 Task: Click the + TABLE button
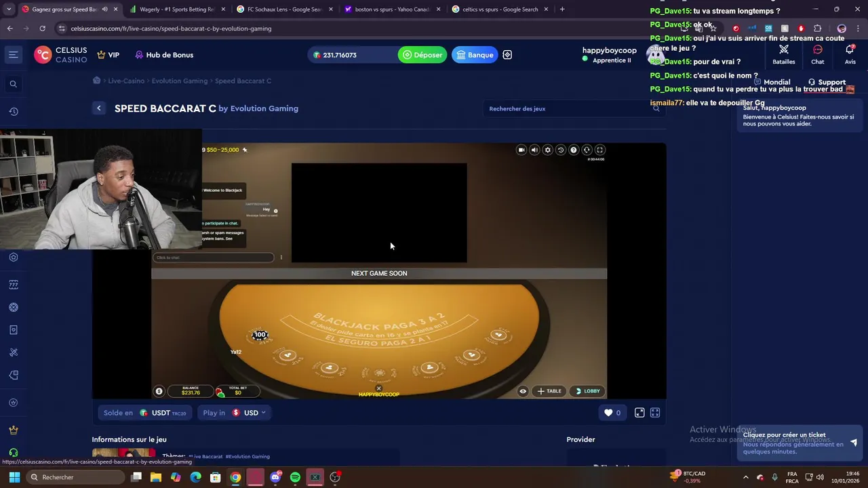(x=549, y=391)
